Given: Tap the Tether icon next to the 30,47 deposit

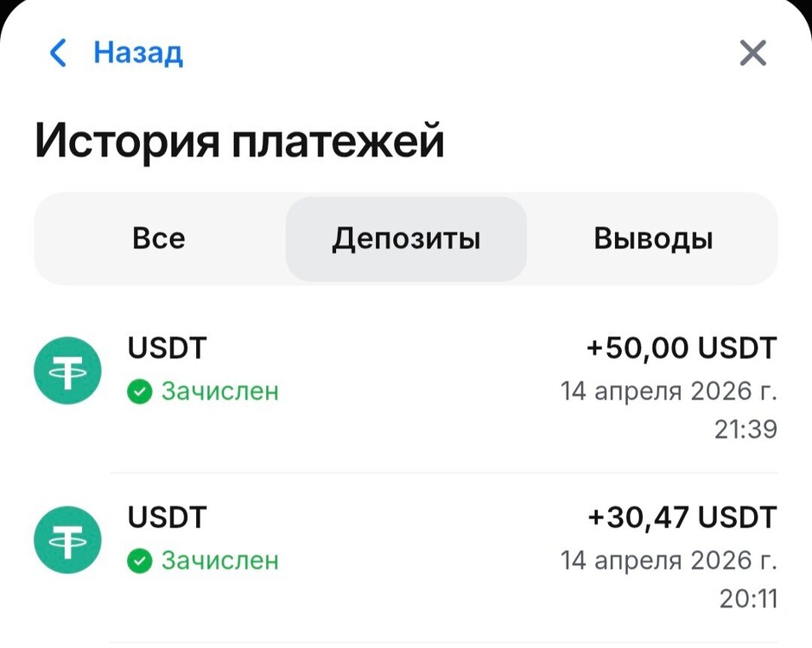Looking at the screenshot, I should (67, 539).
